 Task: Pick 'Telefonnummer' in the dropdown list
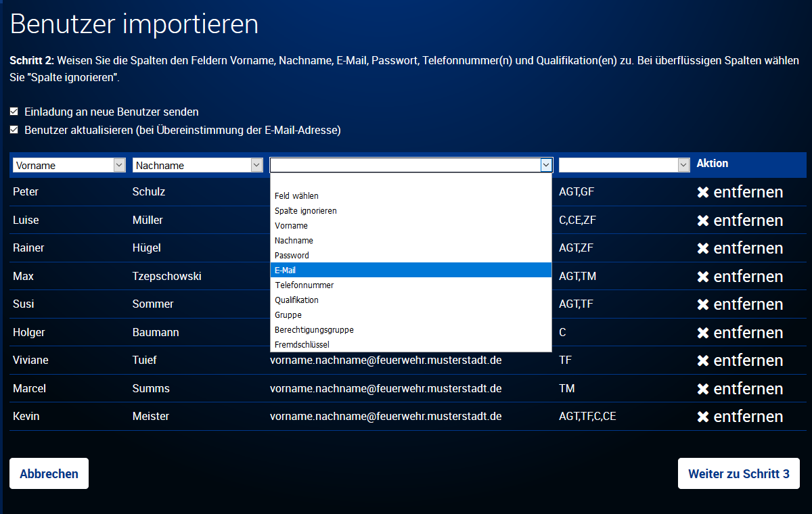coord(411,285)
